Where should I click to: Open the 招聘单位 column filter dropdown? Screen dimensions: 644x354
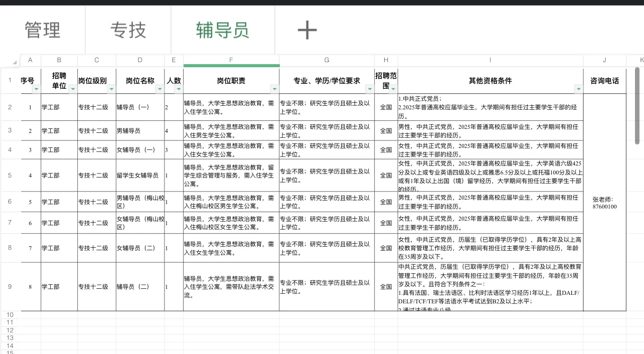(x=73, y=89)
